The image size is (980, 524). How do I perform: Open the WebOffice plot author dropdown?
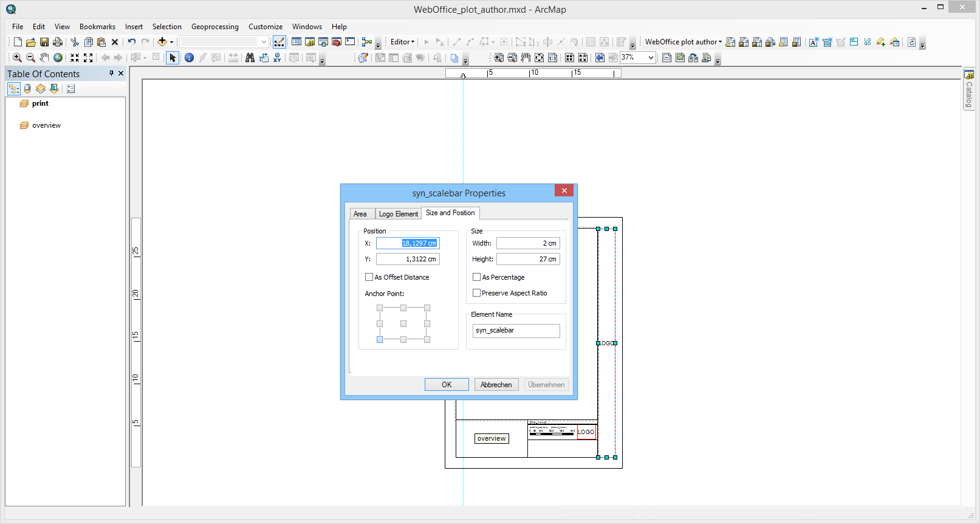pyautogui.click(x=684, y=42)
